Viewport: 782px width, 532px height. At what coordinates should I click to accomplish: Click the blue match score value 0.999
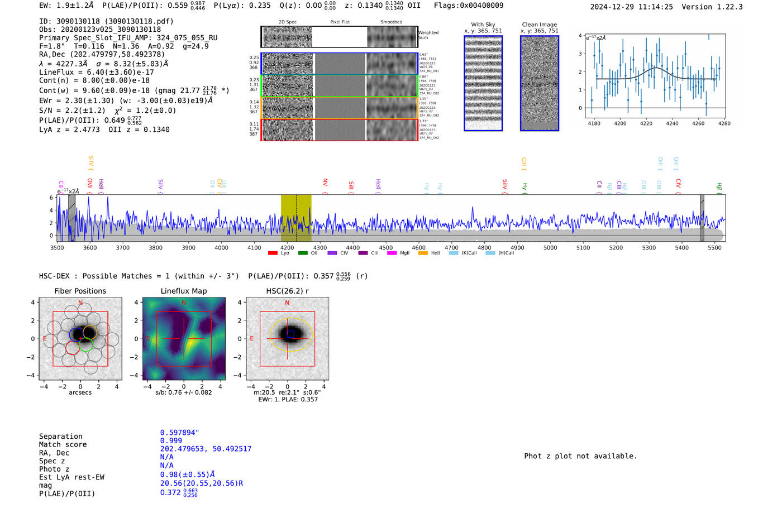171,441
